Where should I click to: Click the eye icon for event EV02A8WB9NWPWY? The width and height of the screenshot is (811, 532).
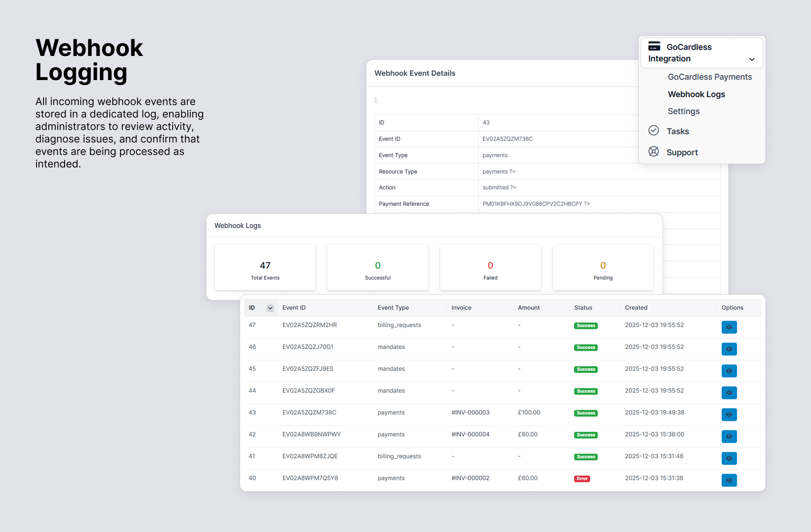[x=729, y=436]
